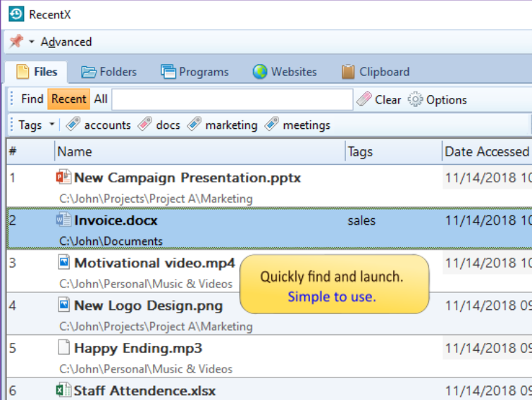The width and height of the screenshot is (532, 400).
Task: Click the red pushpin icon
Action: 16,42
